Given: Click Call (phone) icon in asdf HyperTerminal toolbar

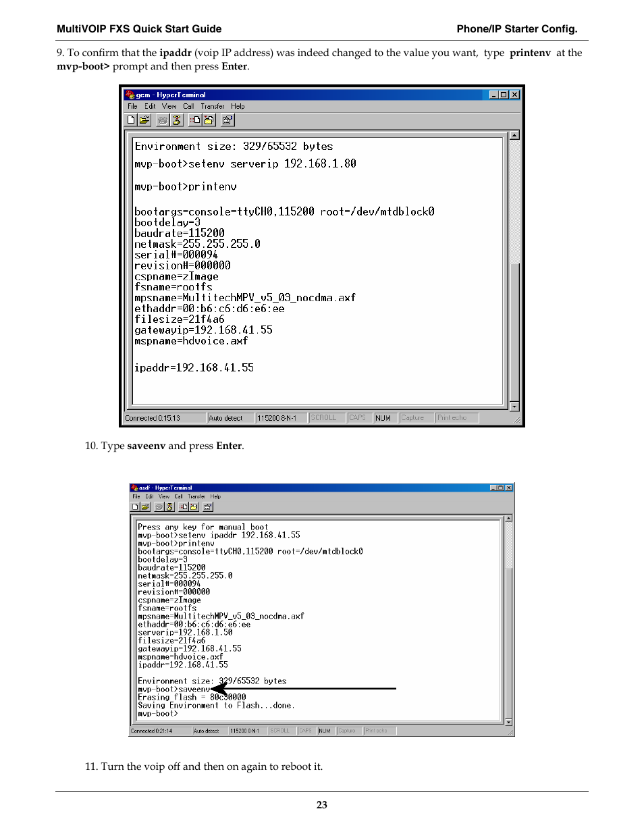Looking at the screenshot, I should click(x=159, y=506).
